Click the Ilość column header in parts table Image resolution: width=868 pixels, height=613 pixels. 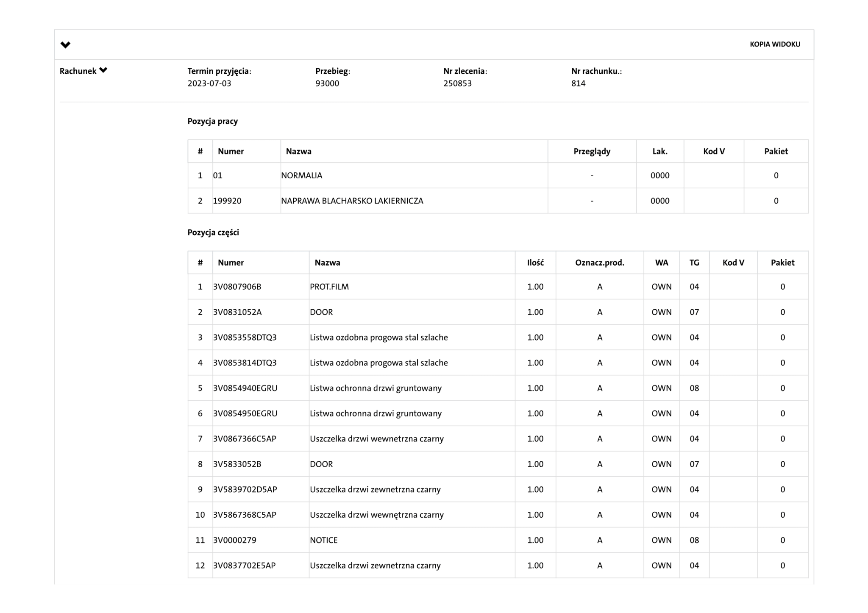(x=535, y=263)
